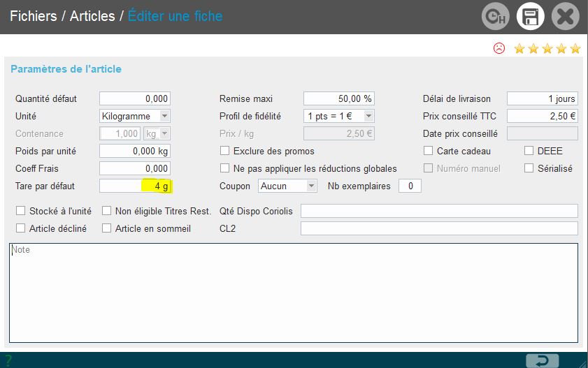Viewport: 588px width, 368px height.
Task: Tick the Sérialisé checkbox
Action: pos(529,168)
